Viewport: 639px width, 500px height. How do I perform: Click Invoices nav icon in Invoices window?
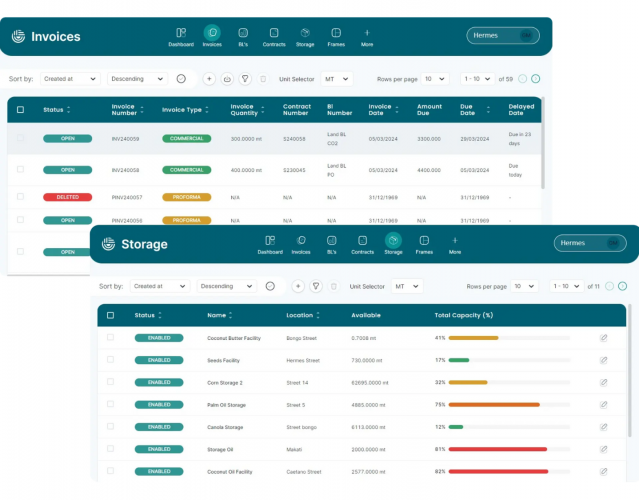pos(212,33)
